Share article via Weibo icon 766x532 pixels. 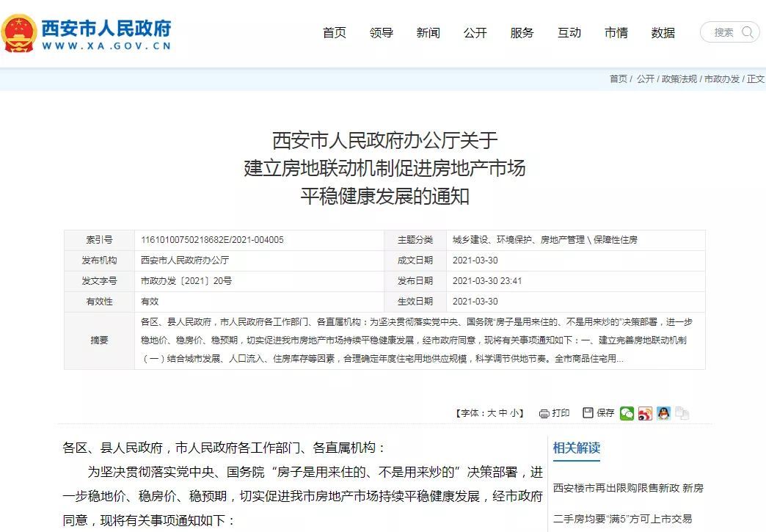(x=645, y=413)
